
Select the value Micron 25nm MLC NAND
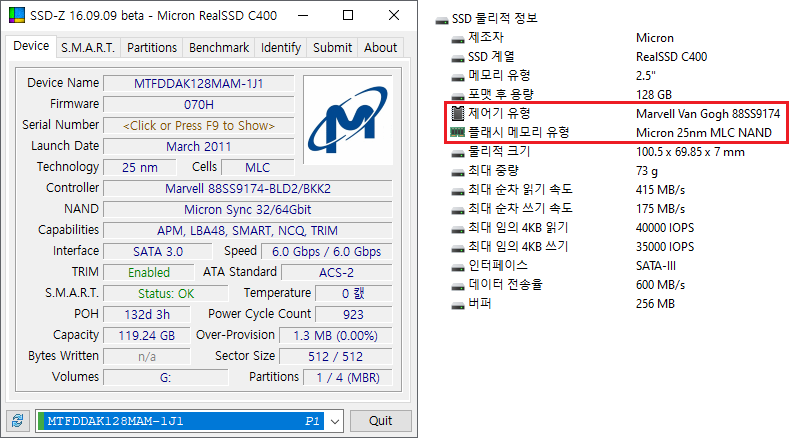pyautogui.click(x=704, y=132)
